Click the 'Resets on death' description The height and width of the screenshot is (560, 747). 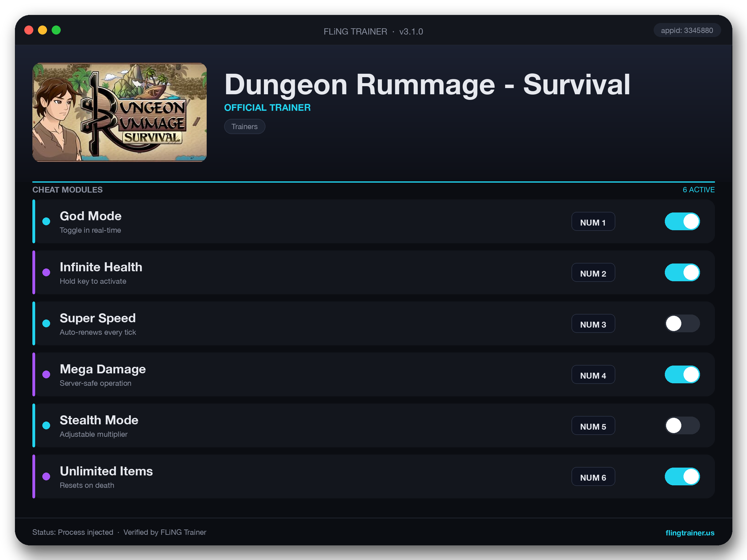click(87, 485)
